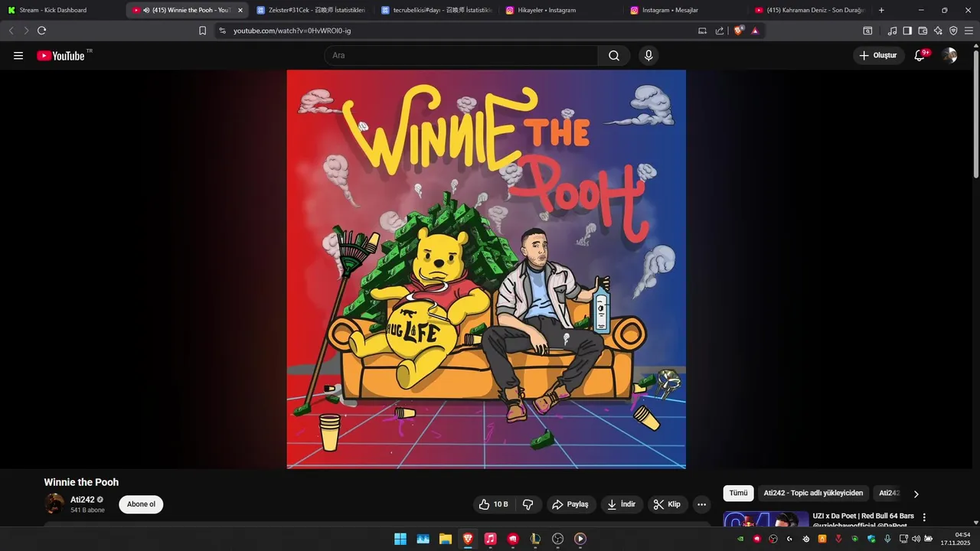This screenshot has height=551, width=980.
Task: Create a clip with Klip button
Action: [668, 504]
